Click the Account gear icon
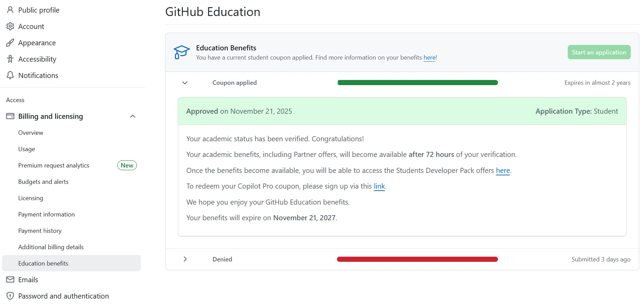This screenshot has height=304, width=644. (x=10, y=26)
